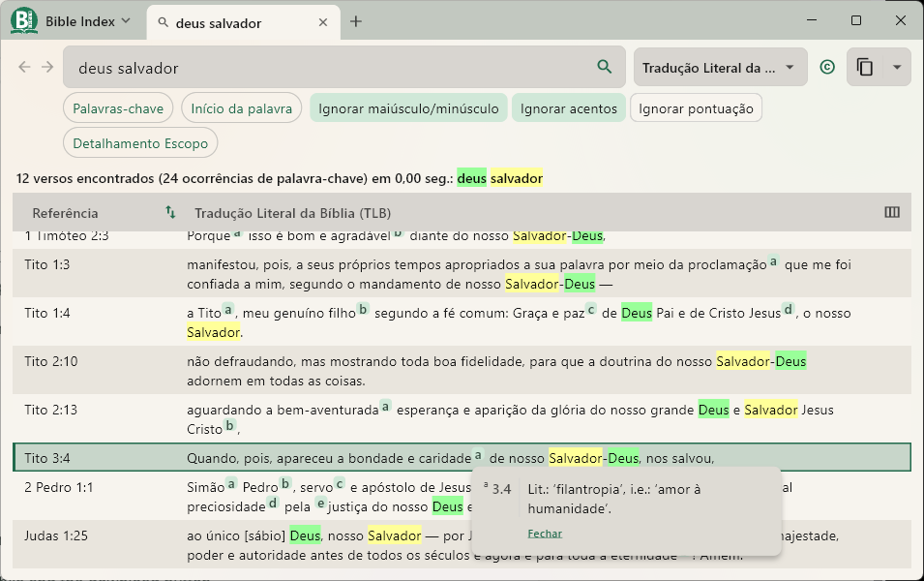Open footnote d after 'preciosidade' in 2 Pedro 1:1

click(272, 503)
